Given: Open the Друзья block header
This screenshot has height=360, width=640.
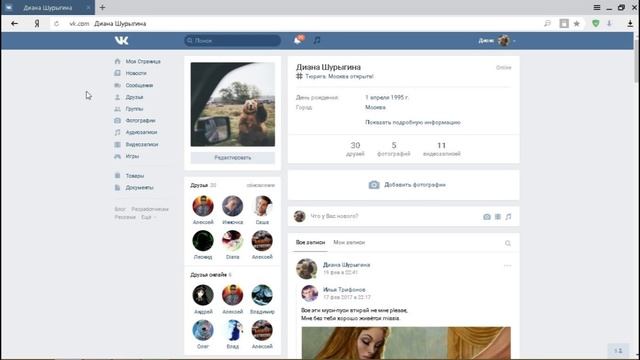Looking at the screenshot, I should [x=199, y=185].
